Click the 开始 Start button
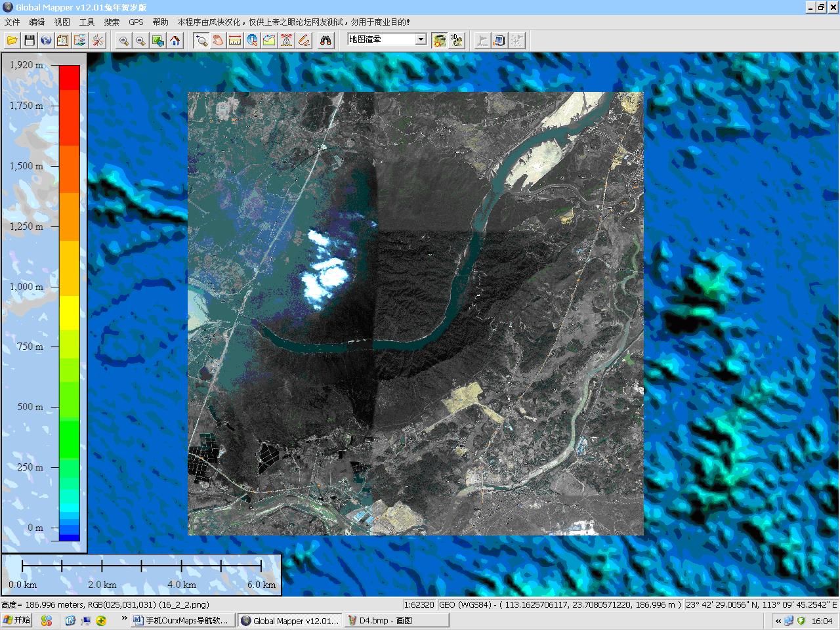Image resolution: width=840 pixels, height=630 pixels. point(17,620)
